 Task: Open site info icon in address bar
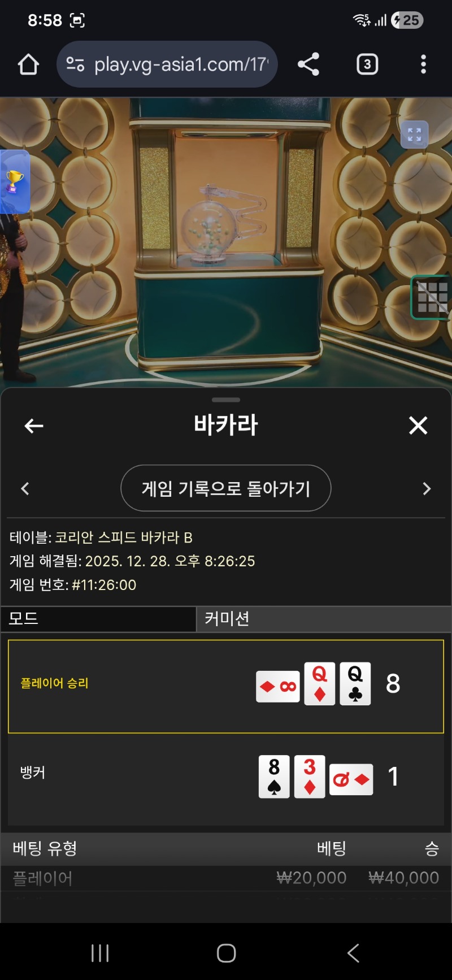click(75, 64)
